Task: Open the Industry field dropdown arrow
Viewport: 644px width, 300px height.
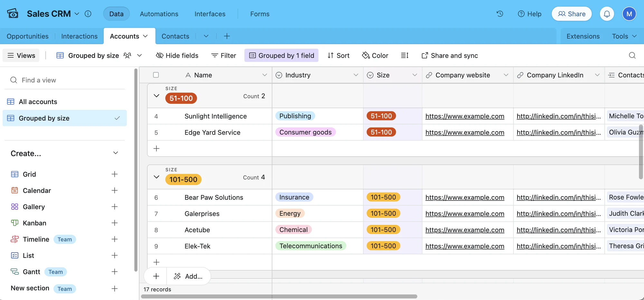Action: click(x=356, y=75)
